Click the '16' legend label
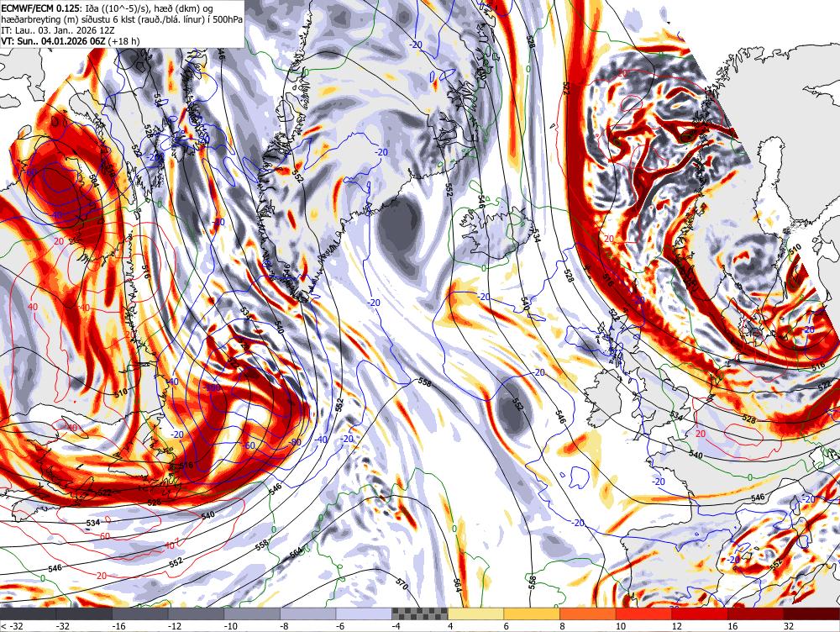 click(x=732, y=626)
